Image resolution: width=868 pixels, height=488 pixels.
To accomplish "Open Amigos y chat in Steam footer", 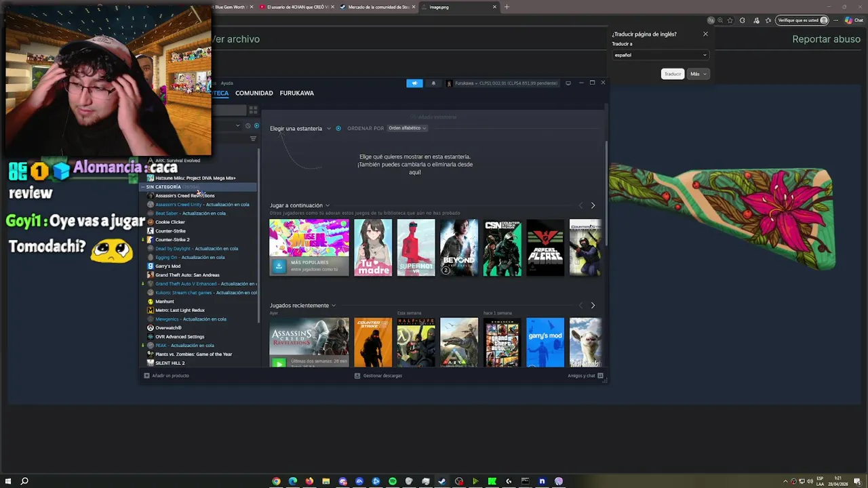I will 585,375.
